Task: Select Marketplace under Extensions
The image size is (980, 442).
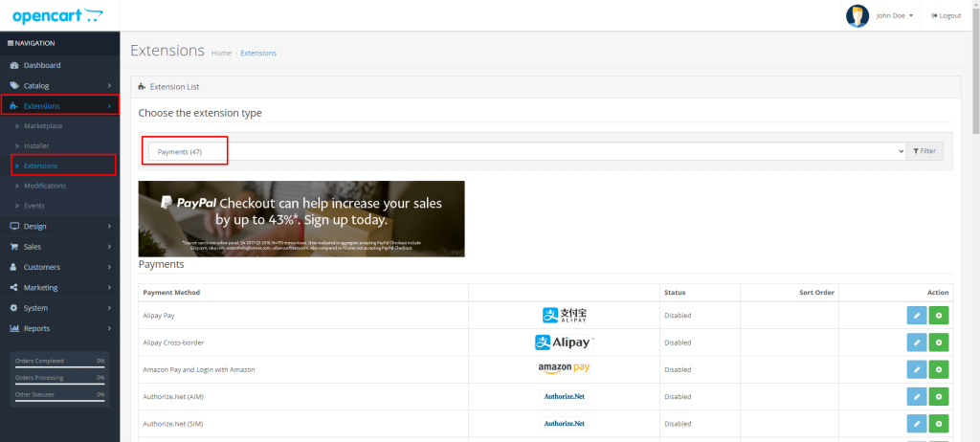Action: (x=43, y=125)
